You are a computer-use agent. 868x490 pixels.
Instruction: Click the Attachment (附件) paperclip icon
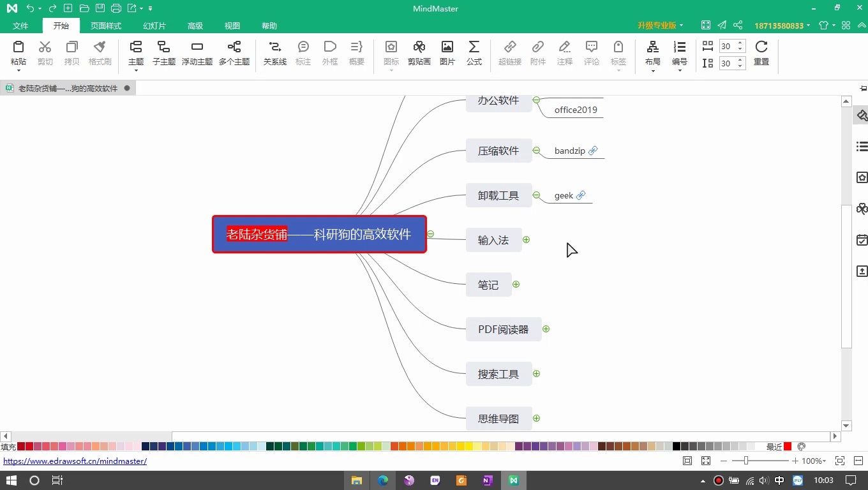(538, 47)
